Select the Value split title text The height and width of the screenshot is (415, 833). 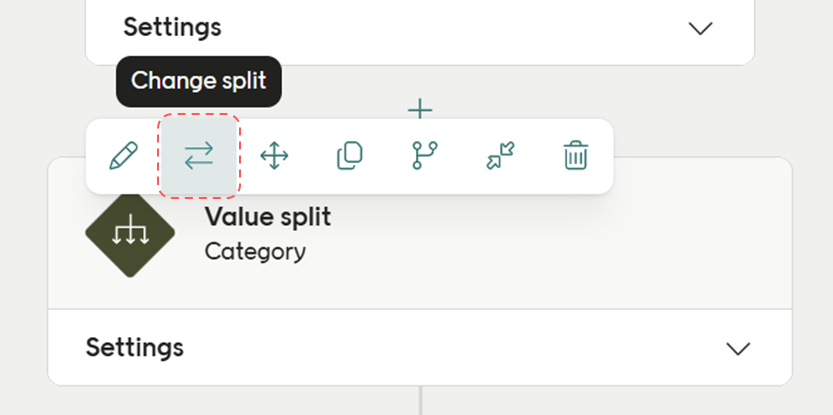point(267,216)
